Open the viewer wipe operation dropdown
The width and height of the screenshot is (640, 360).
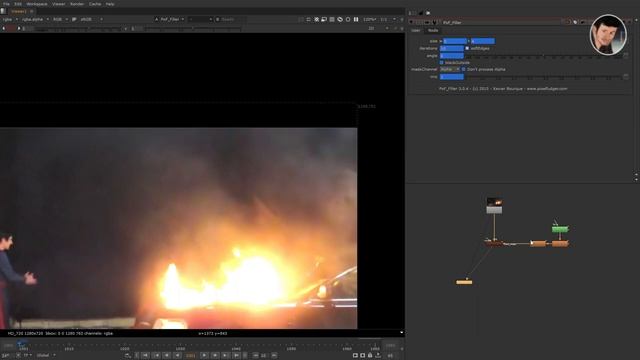click(x=200, y=19)
